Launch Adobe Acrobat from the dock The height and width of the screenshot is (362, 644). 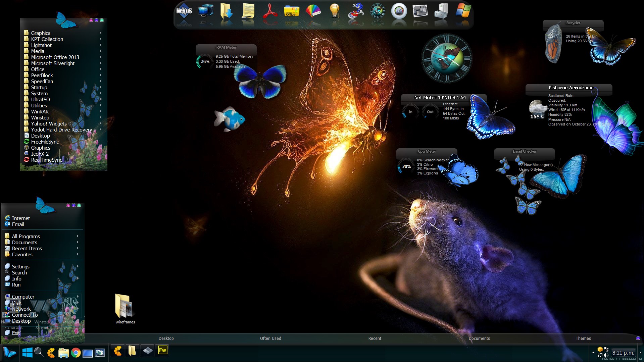(x=270, y=11)
